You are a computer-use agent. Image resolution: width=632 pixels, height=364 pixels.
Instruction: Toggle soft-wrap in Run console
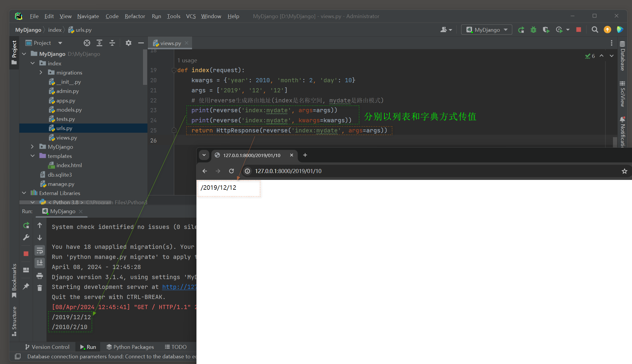(40, 251)
